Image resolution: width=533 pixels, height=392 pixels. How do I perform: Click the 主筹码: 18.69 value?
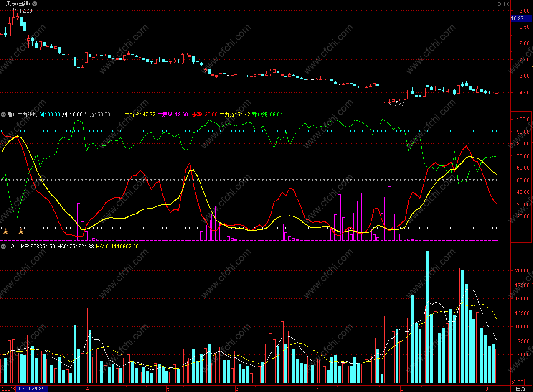(x=173, y=114)
